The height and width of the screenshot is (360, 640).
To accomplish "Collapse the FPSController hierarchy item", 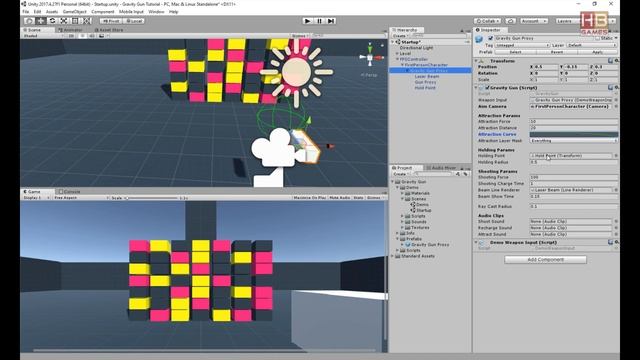I will point(397,59).
